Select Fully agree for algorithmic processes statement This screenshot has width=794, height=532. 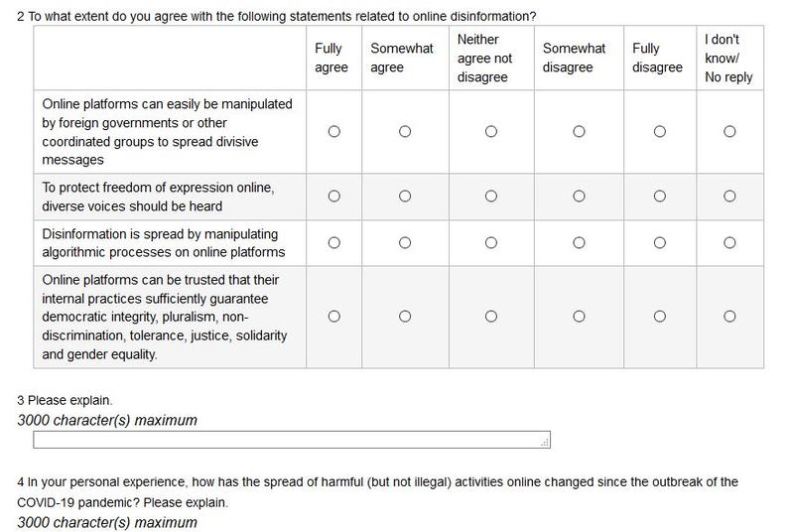coord(333,243)
